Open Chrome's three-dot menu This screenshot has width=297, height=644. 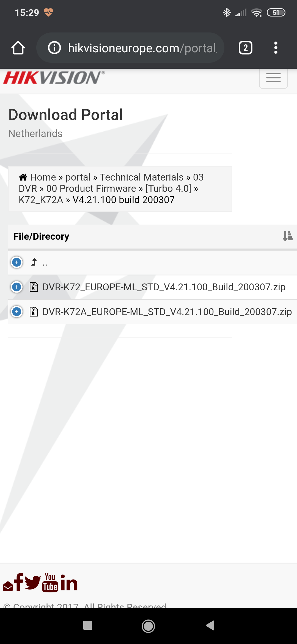[x=276, y=47]
